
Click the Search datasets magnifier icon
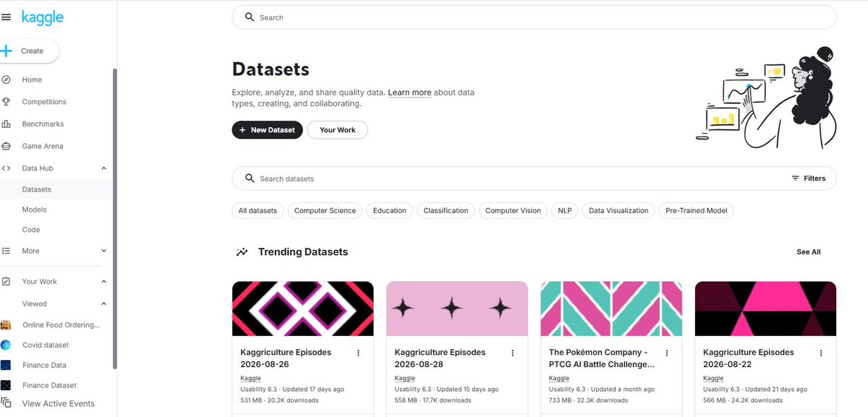250,179
